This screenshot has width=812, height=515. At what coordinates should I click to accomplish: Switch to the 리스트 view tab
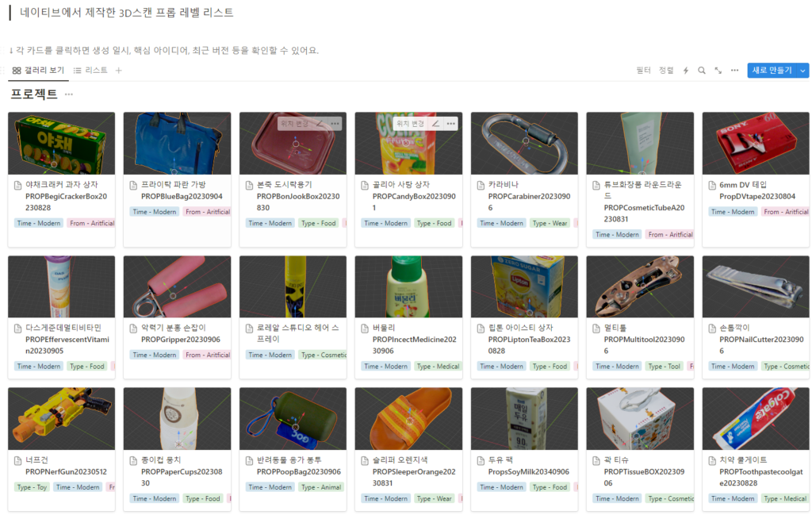[90, 71]
